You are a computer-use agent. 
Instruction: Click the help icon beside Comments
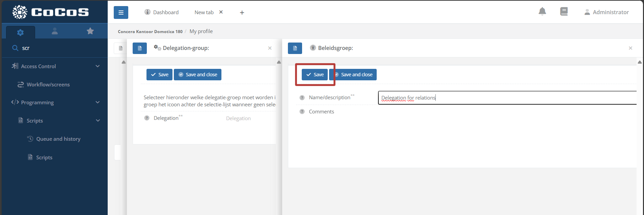(302, 112)
